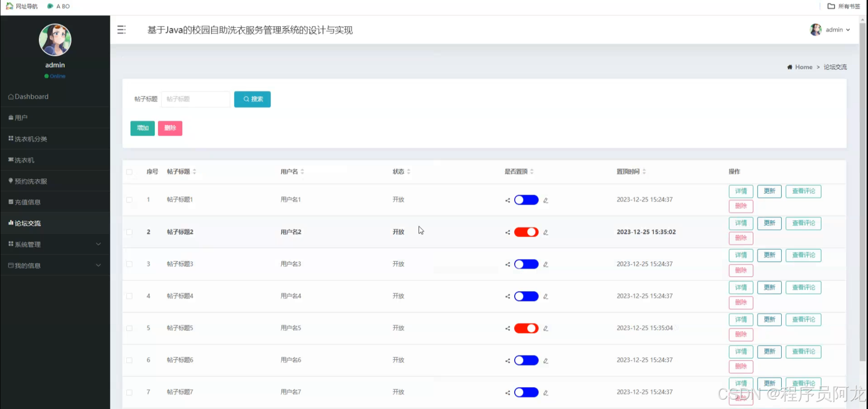The image size is (868, 409).
Task: Open the 用户 sidebar menu item
Action: coord(55,118)
